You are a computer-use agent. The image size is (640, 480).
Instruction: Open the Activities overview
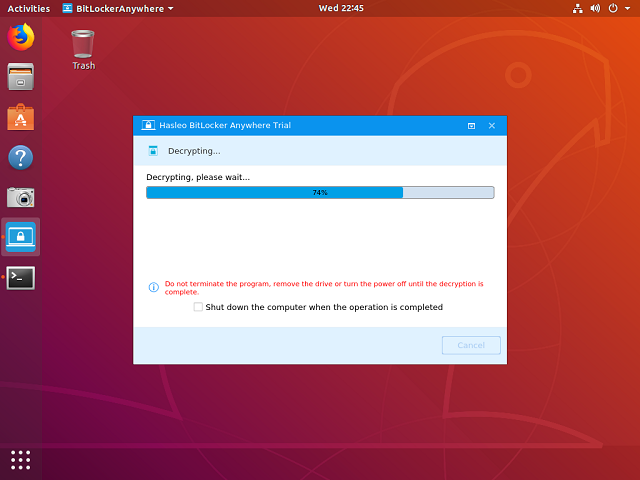coord(29,9)
